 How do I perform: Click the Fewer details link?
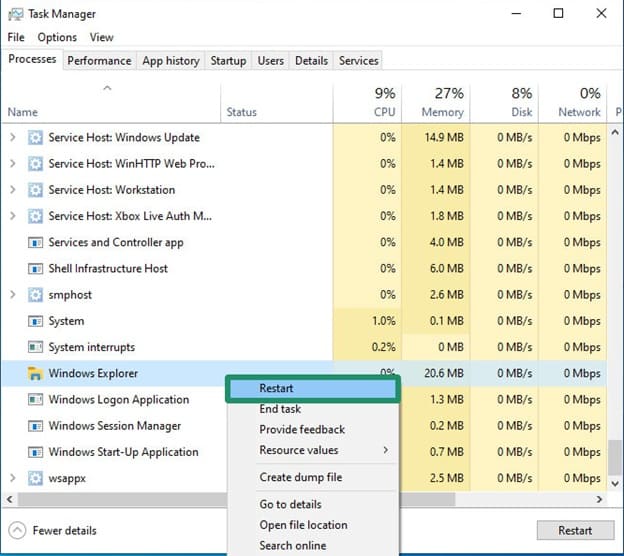pyautogui.click(x=64, y=531)
